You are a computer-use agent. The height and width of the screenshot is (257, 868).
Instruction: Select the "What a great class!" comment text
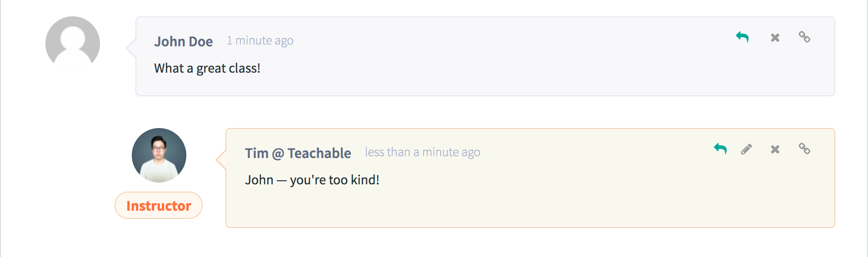coord(207,68)
